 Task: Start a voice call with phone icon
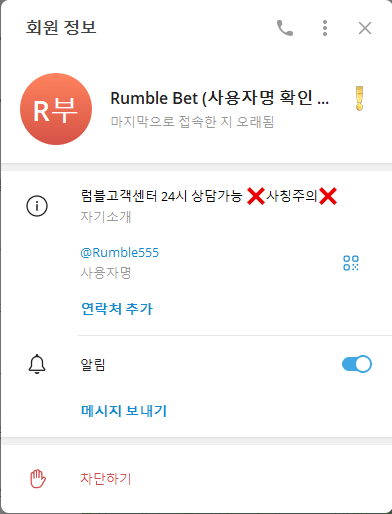(x=285, y=28)
